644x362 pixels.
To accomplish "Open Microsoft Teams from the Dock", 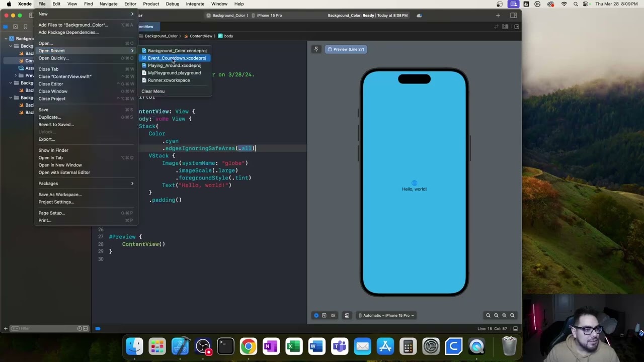I will (x=340, y=346).
